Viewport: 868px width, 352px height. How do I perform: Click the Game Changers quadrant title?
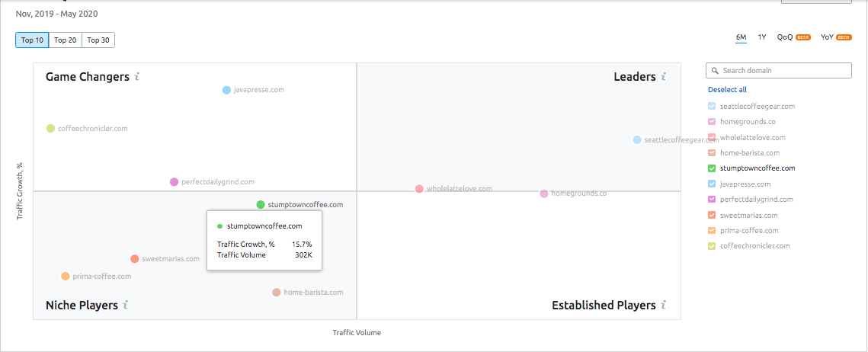tap(87, 77)
